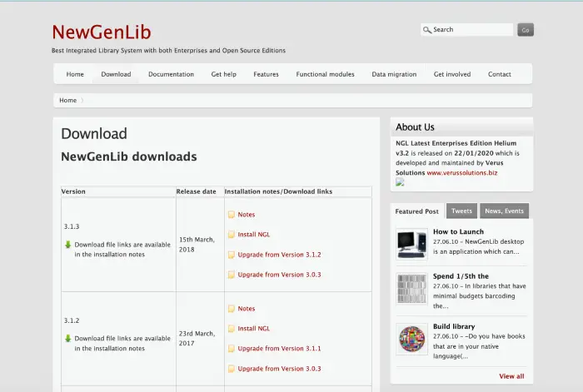Click folder icon beside 3.1.2 Notes
The height and width of the screenshot is (392, 583).
click(232, 309)
